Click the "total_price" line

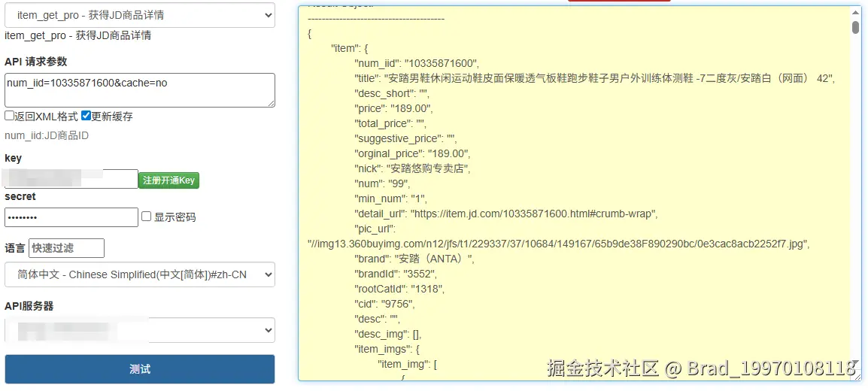[x=390, y=123]
